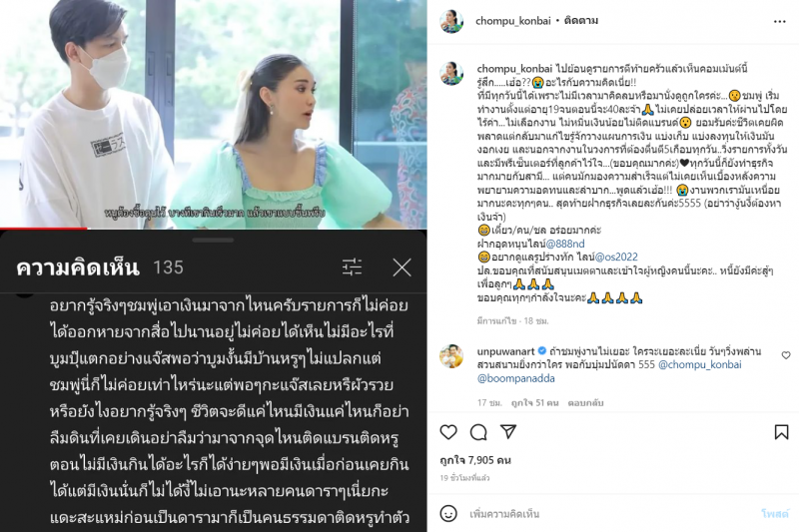Follow the account via ติดตาม button
799x532 pixels.
(581, 21)
